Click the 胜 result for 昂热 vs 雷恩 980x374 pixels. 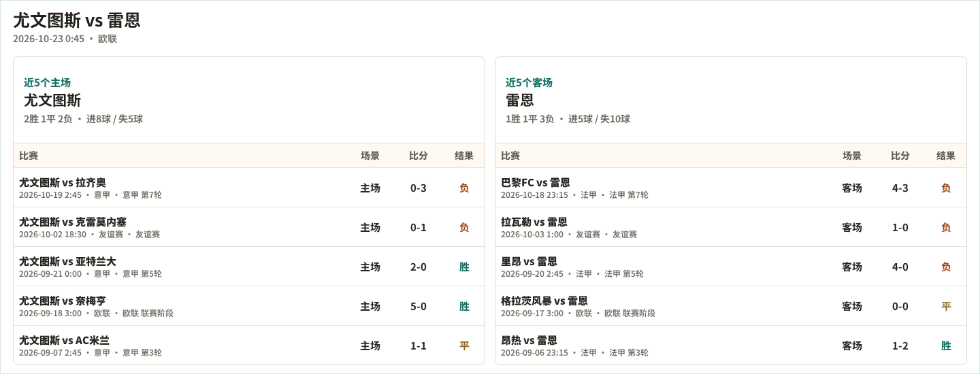[x=946, y=346]
